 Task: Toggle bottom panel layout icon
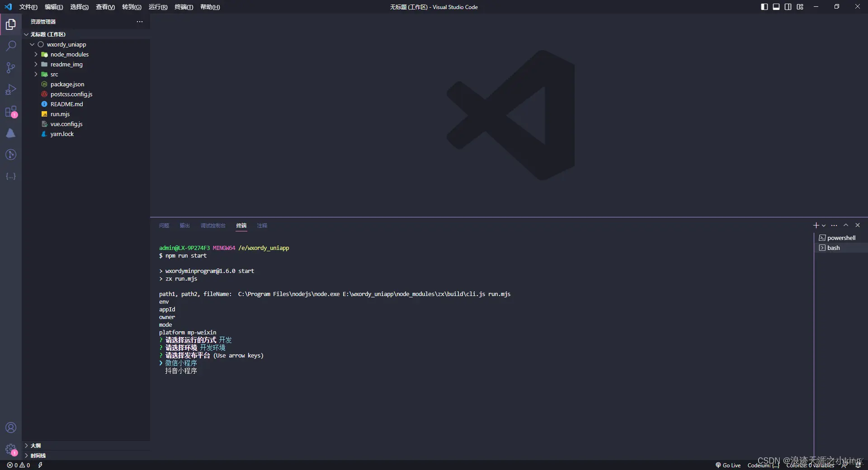coord(776,7)
